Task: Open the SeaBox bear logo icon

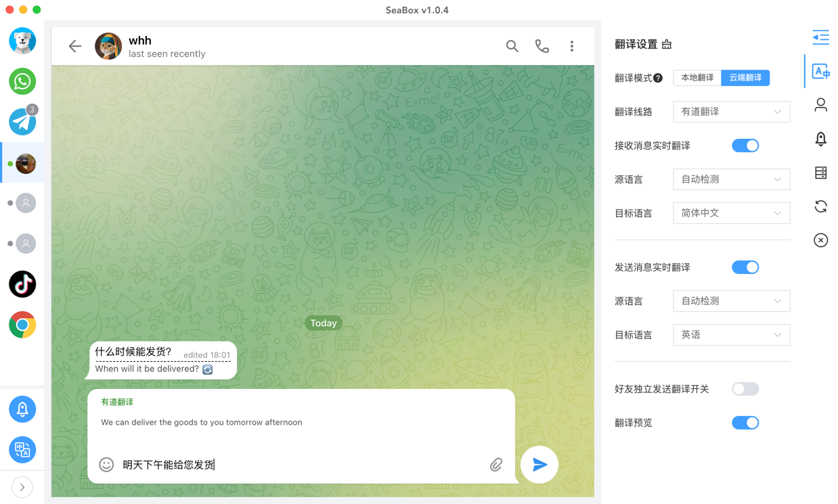Action: click(22, 41)
